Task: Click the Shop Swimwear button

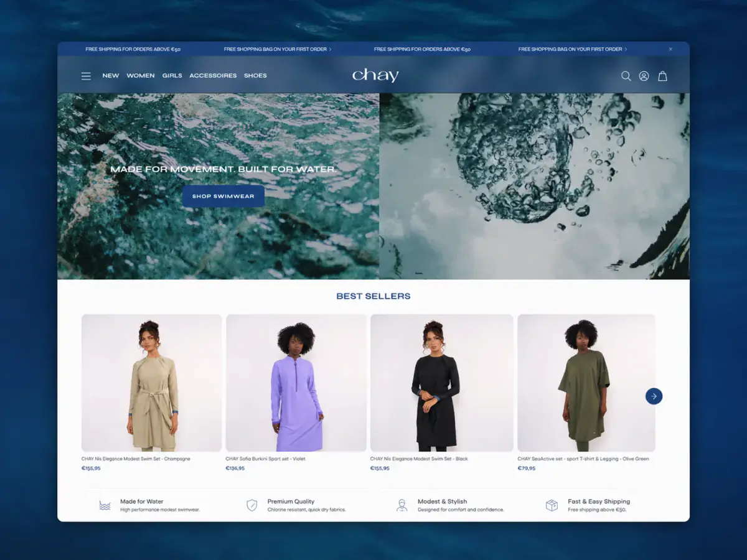Action: [x=223, y=196]
